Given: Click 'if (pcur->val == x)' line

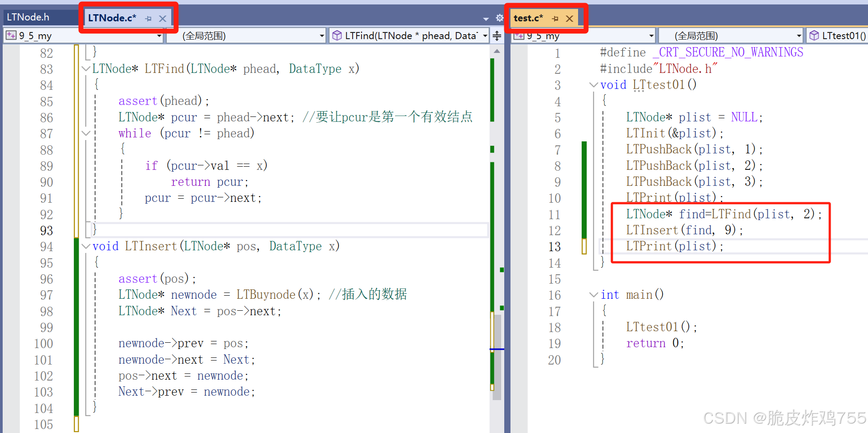Looking at the screenshot, I should 206,166.
